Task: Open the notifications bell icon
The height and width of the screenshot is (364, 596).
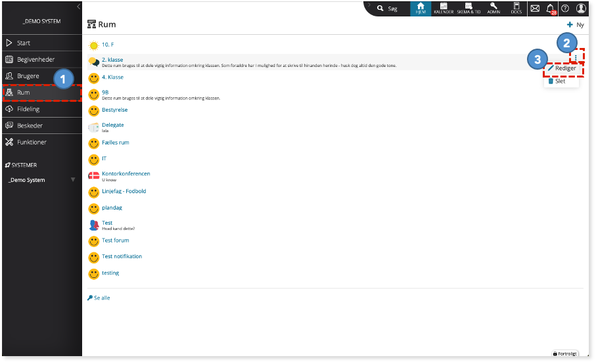Action: [x=551, y=9]
